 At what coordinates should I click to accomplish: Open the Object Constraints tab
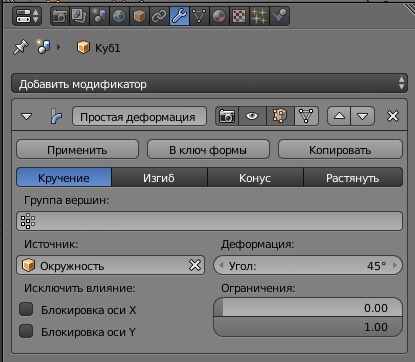159,16
